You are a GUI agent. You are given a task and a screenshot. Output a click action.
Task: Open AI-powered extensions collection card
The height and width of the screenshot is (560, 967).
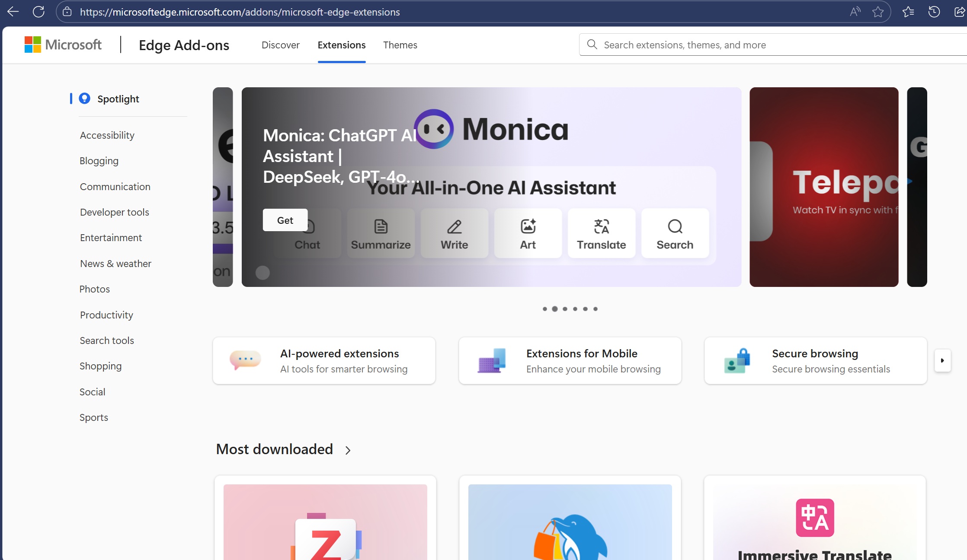point(324,361)
